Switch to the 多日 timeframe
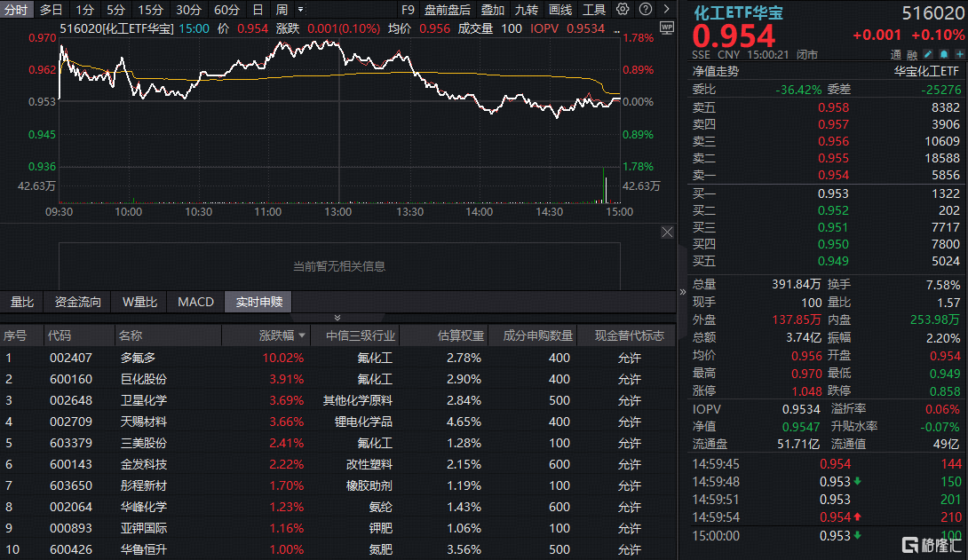 52,10
